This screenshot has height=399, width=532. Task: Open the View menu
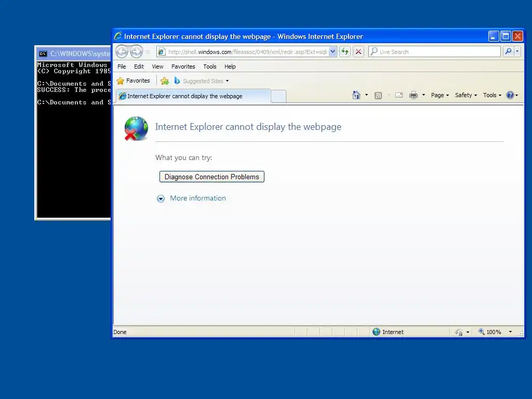tap(157, 66)
